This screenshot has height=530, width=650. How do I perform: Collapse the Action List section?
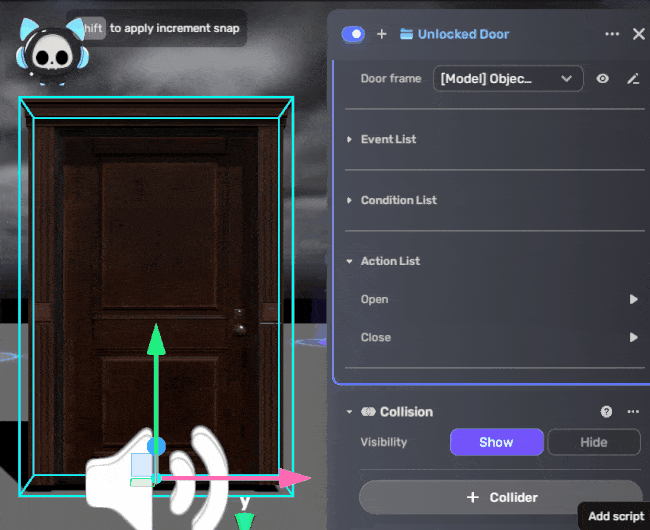(x=350, y=261)
